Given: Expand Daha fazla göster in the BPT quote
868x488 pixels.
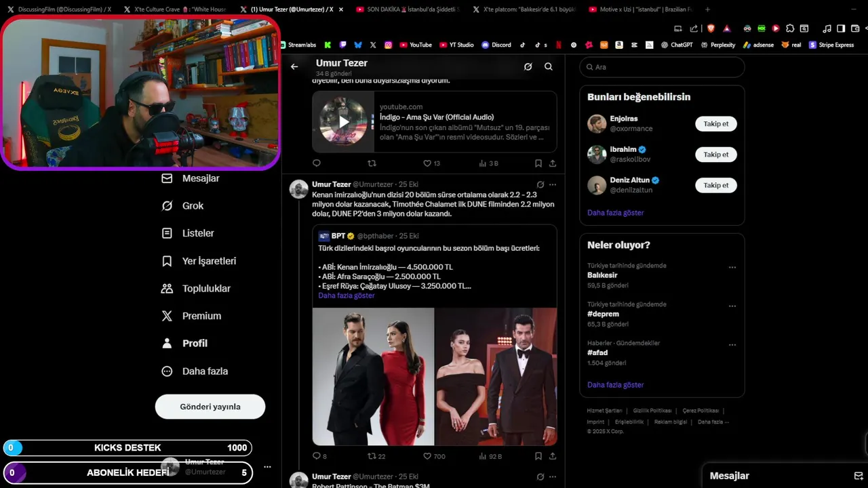Looking at the screenshot, I should [346, 296].
